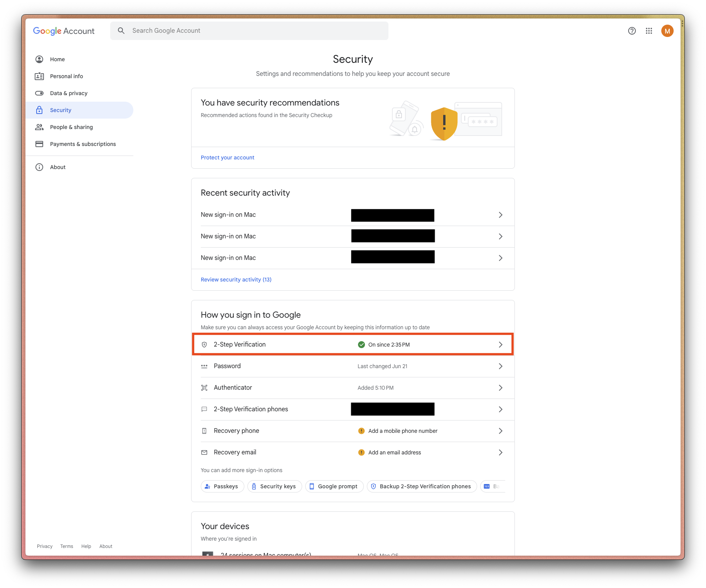Click Protect your account link
The image size is (706, 588).
click(x=227, y=157)
